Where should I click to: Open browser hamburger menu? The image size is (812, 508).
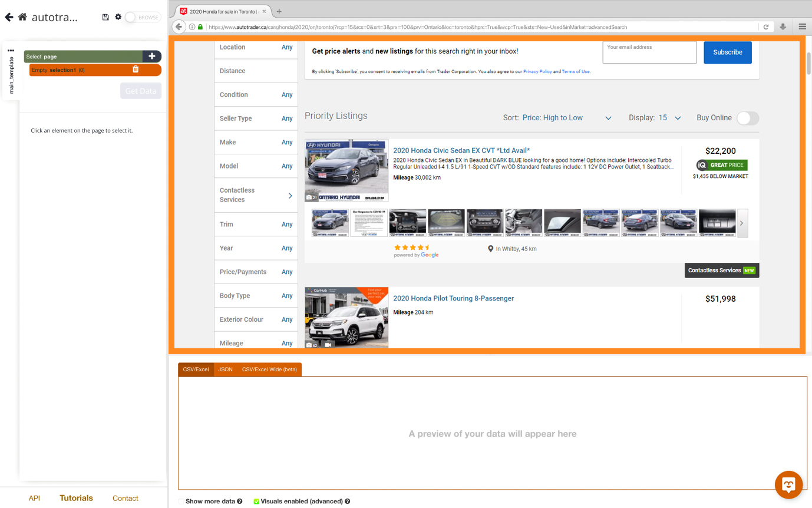803,27
